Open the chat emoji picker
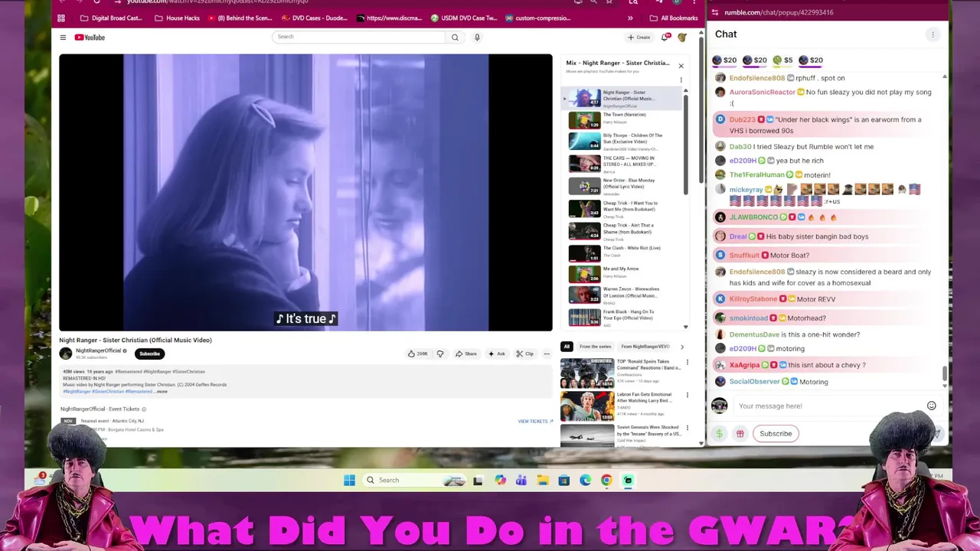980x551 pixels. 932,406
